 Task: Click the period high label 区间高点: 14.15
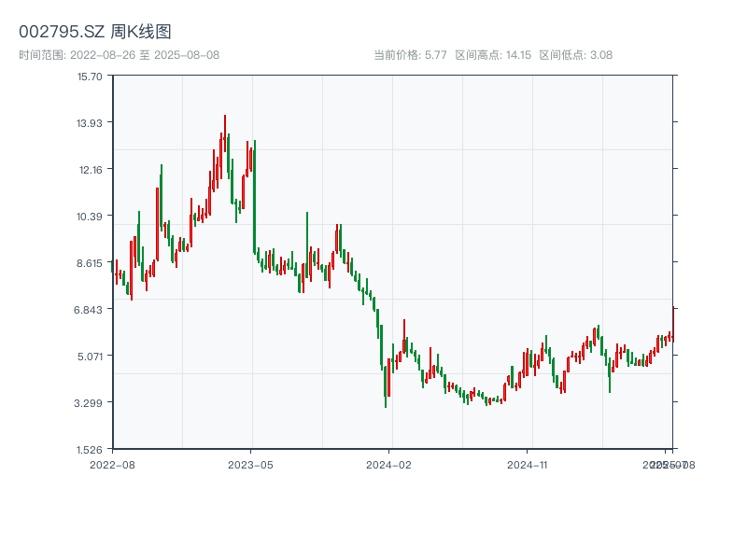click(493, 55)
